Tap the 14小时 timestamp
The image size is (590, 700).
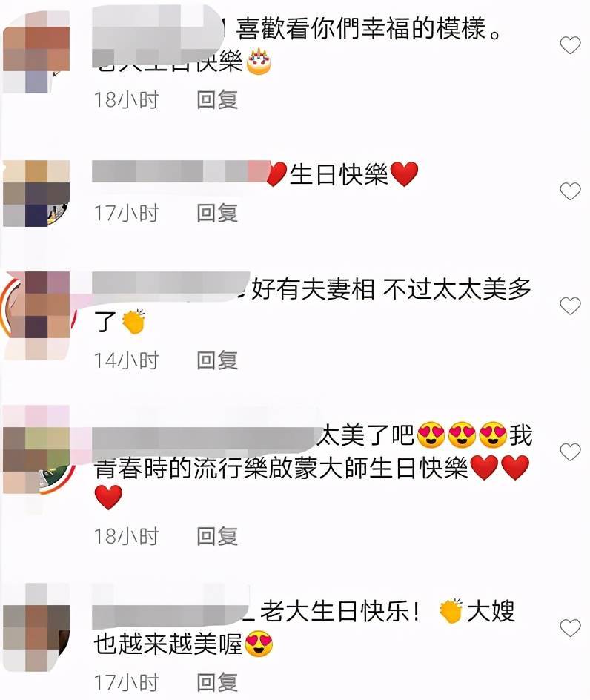click(x=126, y=360)
